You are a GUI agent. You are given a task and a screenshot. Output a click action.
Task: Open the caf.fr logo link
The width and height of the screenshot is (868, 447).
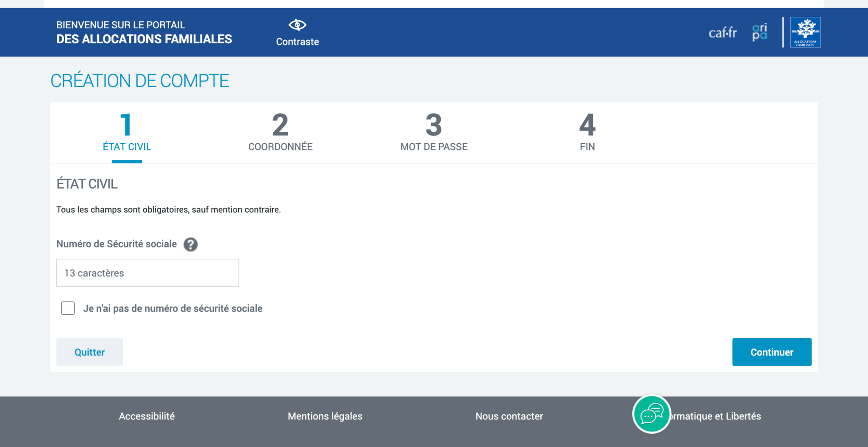point(723,33)
